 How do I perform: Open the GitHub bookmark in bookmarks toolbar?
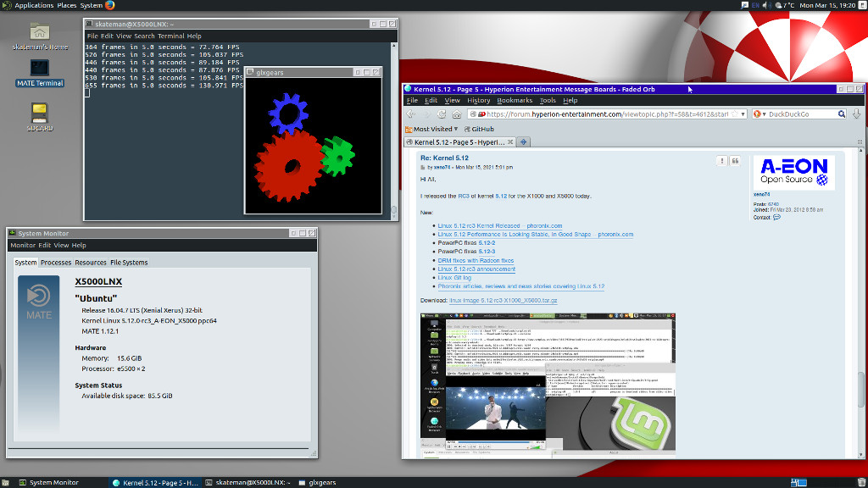[479, 129]
